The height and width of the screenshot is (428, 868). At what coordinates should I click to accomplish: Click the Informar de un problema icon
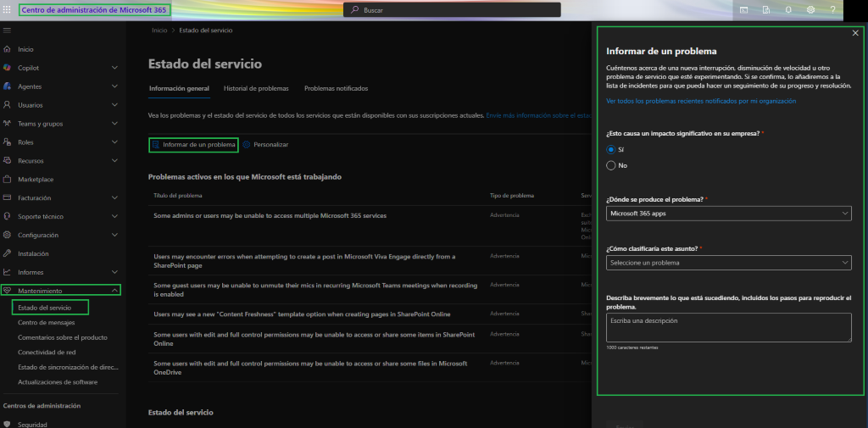coord(156,145)
